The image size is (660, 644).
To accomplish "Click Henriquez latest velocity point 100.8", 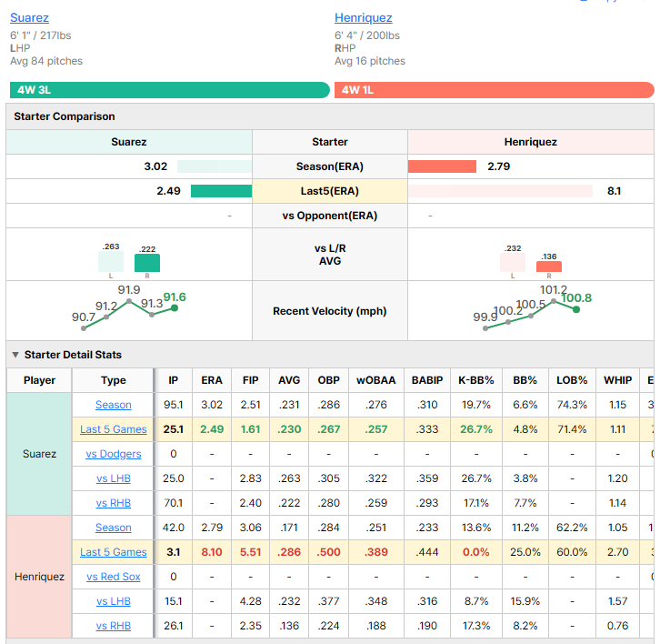I will [576, 309].
